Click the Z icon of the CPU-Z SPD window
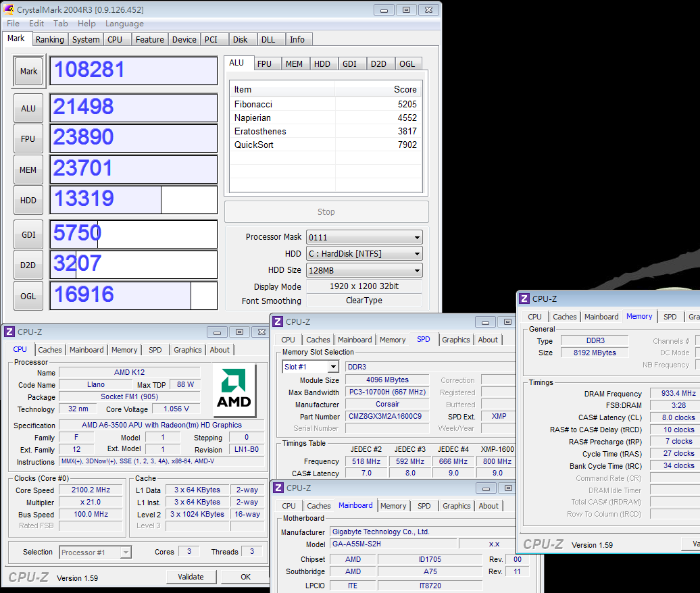The image size is (700, 593). pyautogui.click(x=278, y=321)
